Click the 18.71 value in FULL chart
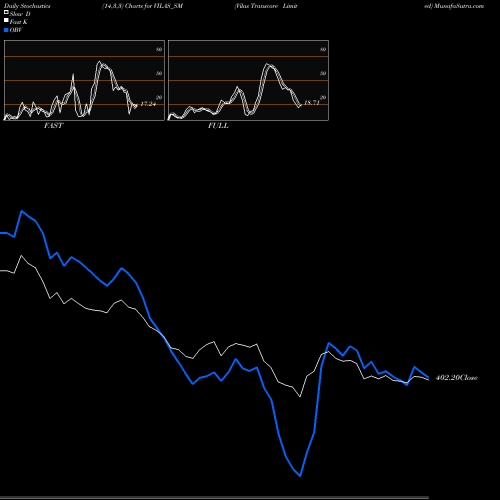 tap(312, 102)
